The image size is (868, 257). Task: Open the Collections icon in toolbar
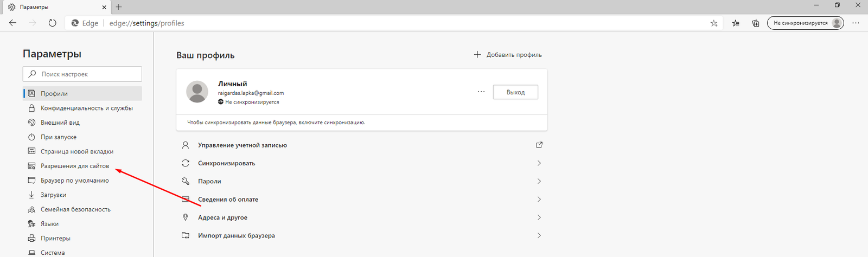[x=755, y=23]
